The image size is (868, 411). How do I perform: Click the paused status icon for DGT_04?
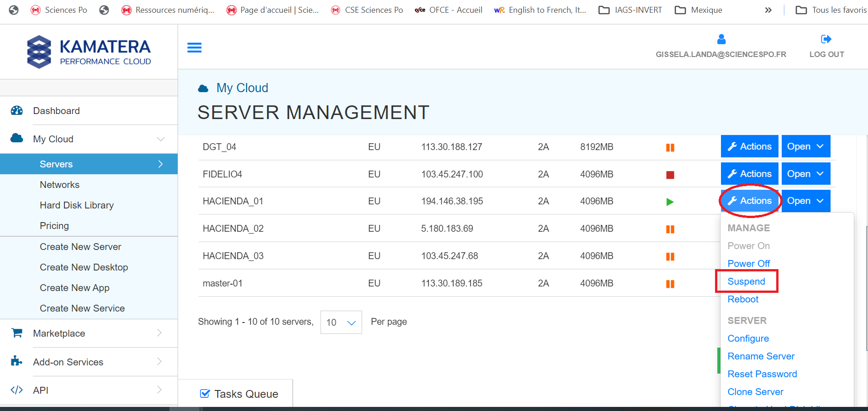[x=670, y=147]
